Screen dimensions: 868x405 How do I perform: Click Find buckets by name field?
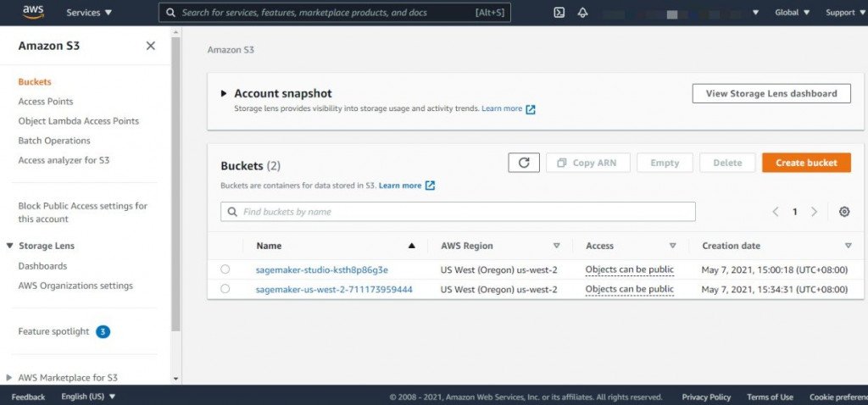[x=458, y=211]
